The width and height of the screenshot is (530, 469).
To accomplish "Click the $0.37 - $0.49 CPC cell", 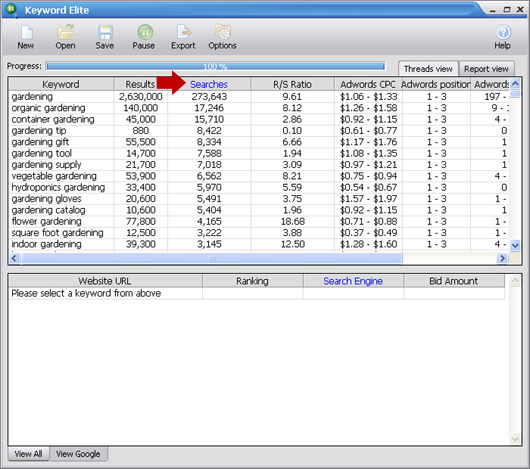I will point(368,233).
